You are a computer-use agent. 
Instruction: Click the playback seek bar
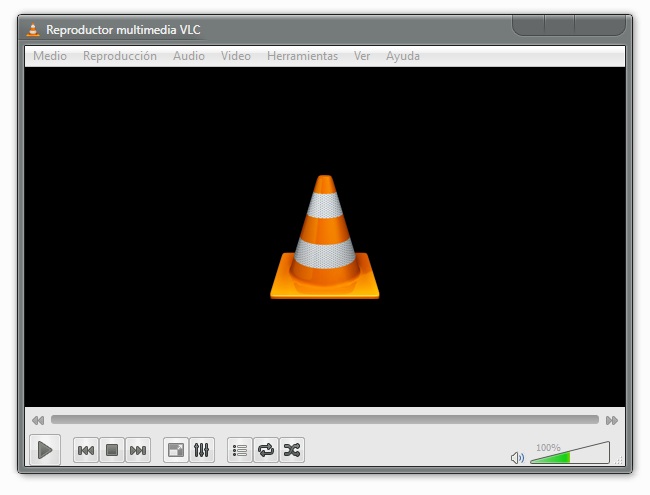[x=325, y=420]
